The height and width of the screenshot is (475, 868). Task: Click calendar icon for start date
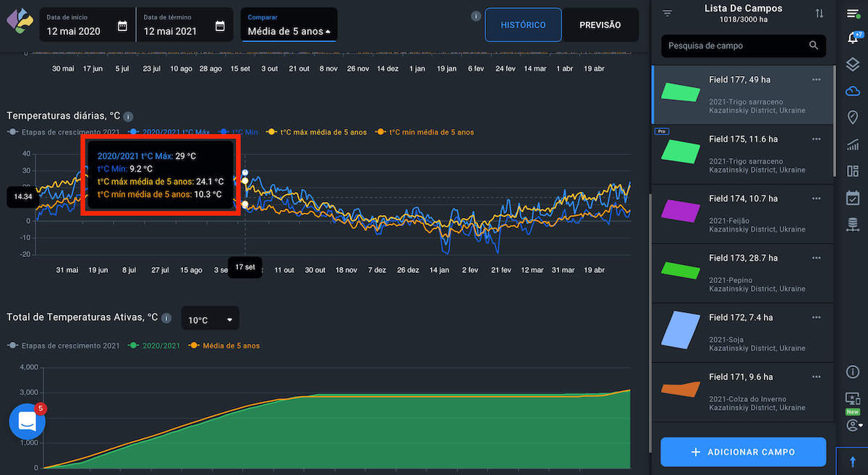(x=122, y=26)
